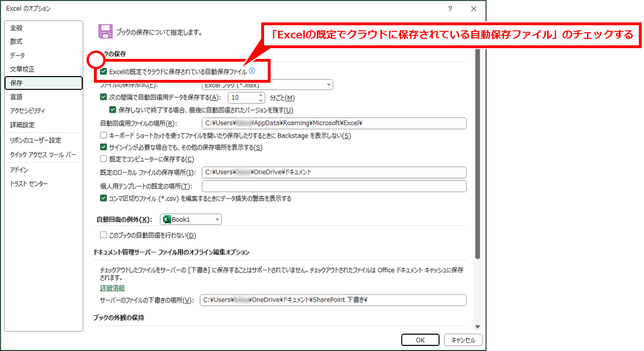The height and width of the screenshot is (351, 644).
Task: Click the auto-recover minutes number field
Action: (x=242, y=98)
